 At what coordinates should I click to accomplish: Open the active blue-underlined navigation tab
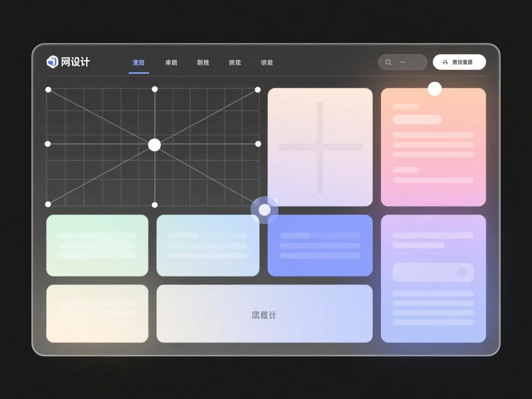(139, 63)
